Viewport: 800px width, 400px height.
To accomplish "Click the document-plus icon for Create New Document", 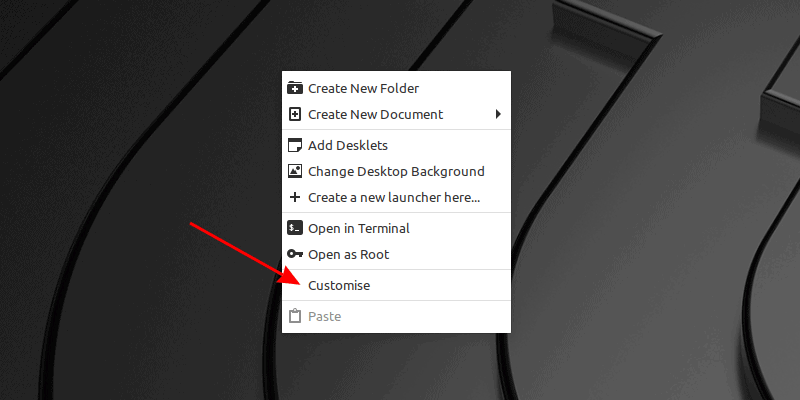I will pos(295,114).
